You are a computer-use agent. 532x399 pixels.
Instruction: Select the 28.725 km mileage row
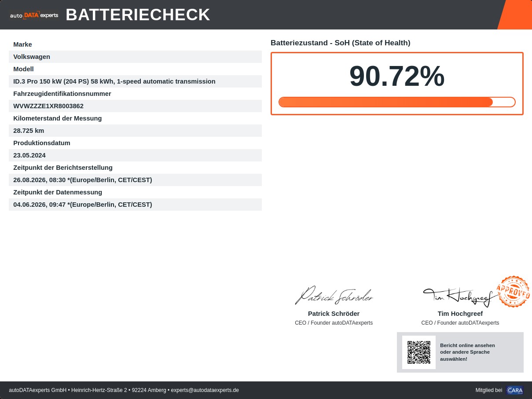click(135, 131)
